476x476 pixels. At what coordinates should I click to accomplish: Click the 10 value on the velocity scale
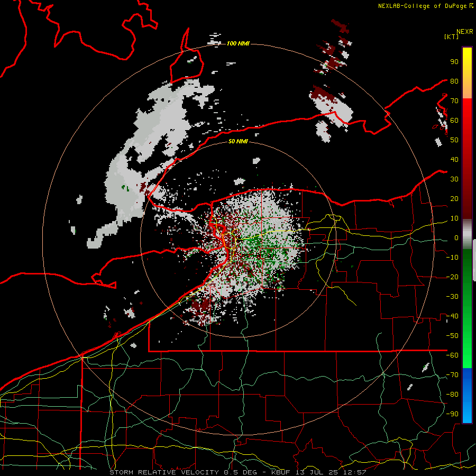454,218
